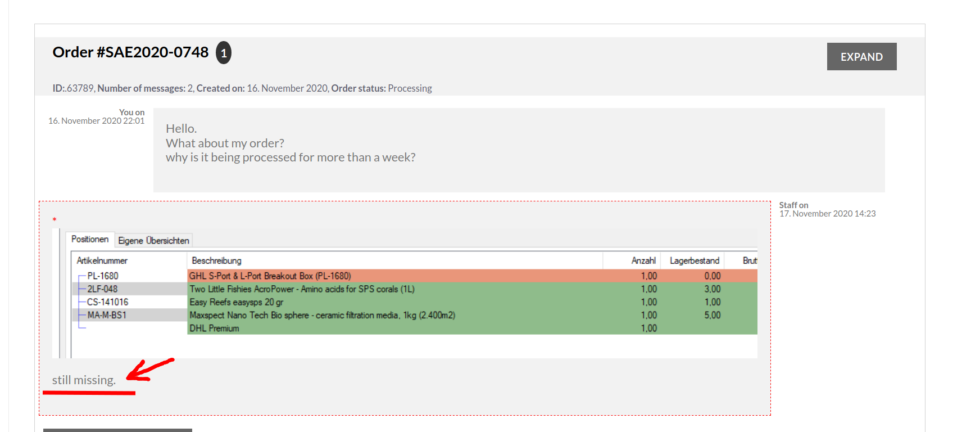Sort by the Beschreibung column header
Viewport: 980px width, 432px height.
pos(216,260)
